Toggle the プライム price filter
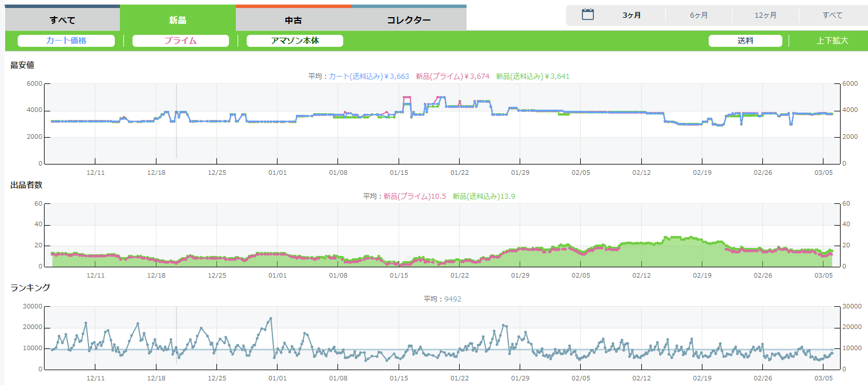 coord(180,41)
